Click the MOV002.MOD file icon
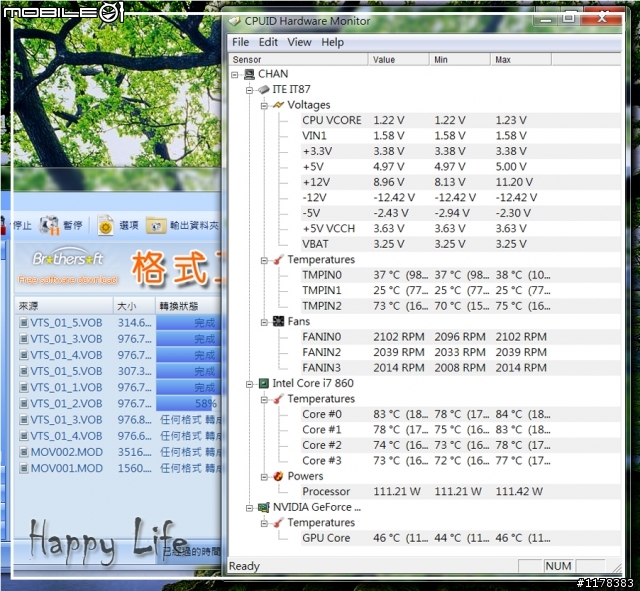This screenshot has width=640, height=591. (24, 452)
